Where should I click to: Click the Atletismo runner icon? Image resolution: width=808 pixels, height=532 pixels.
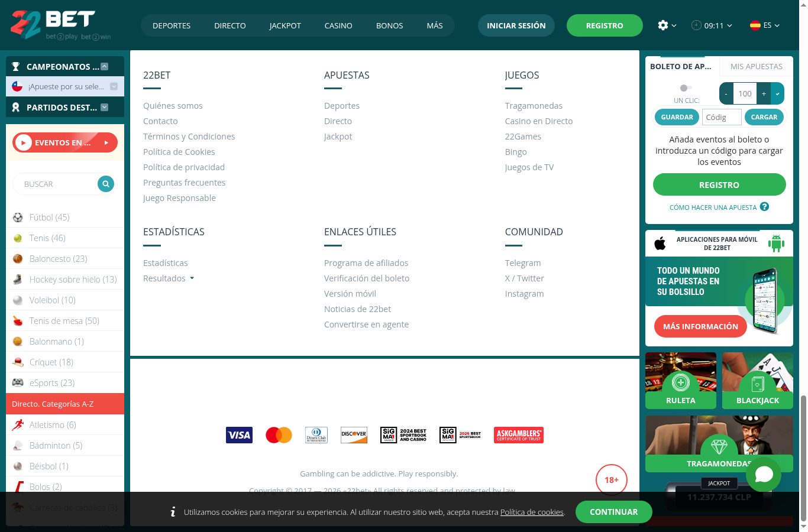18,425
